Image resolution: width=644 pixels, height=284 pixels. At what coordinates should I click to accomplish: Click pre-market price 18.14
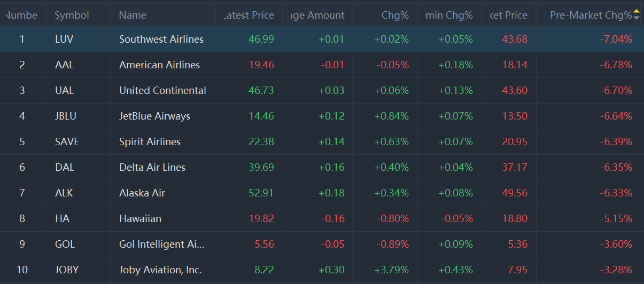pos(515,65)
